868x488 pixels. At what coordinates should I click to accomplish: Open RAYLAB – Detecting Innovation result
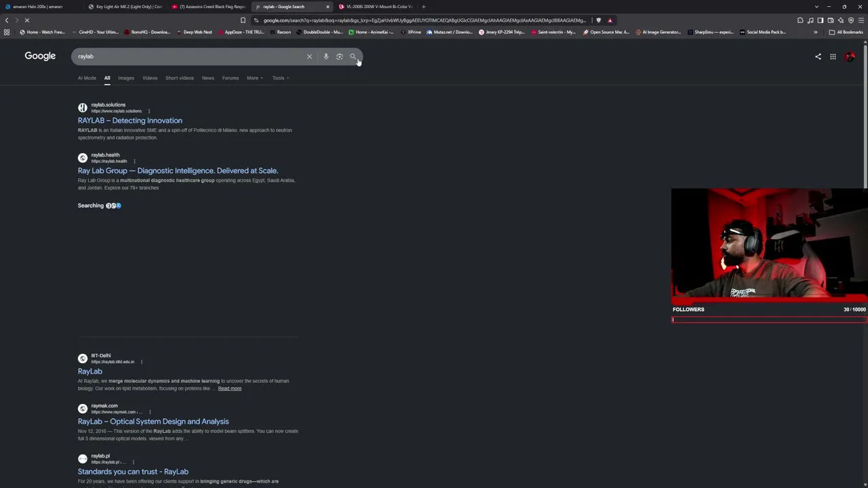[130, 121]
